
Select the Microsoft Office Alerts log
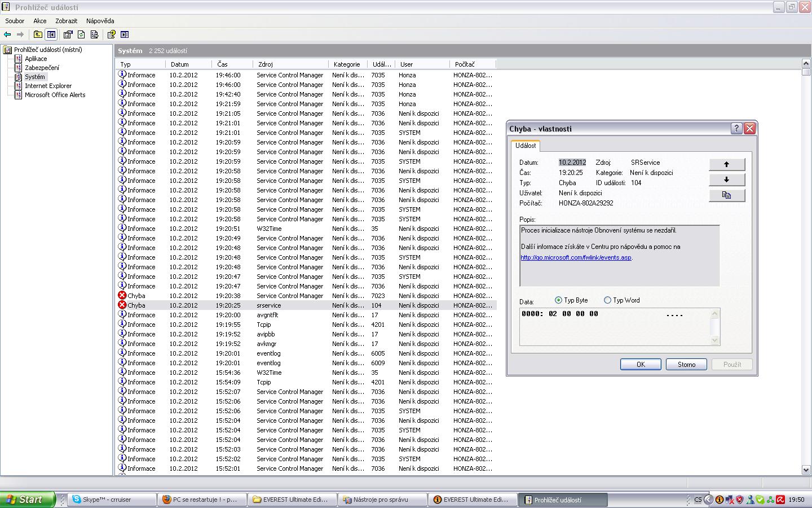55,95
